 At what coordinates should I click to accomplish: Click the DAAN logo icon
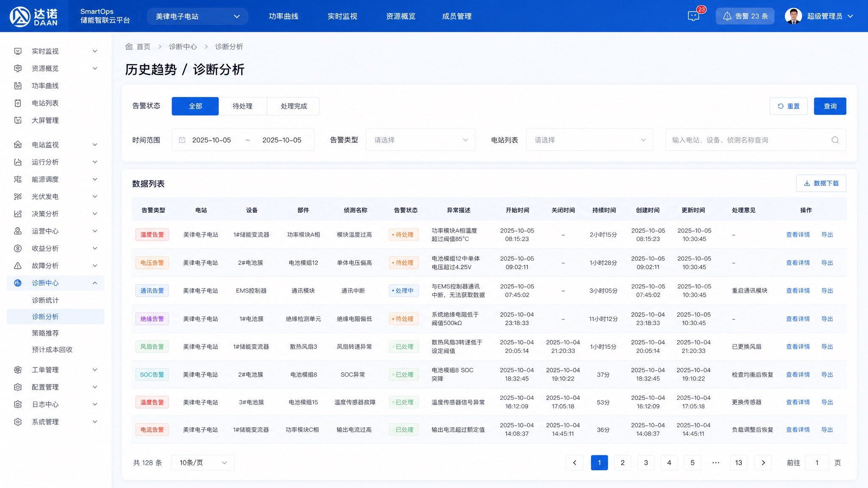[x=20, y=17]
